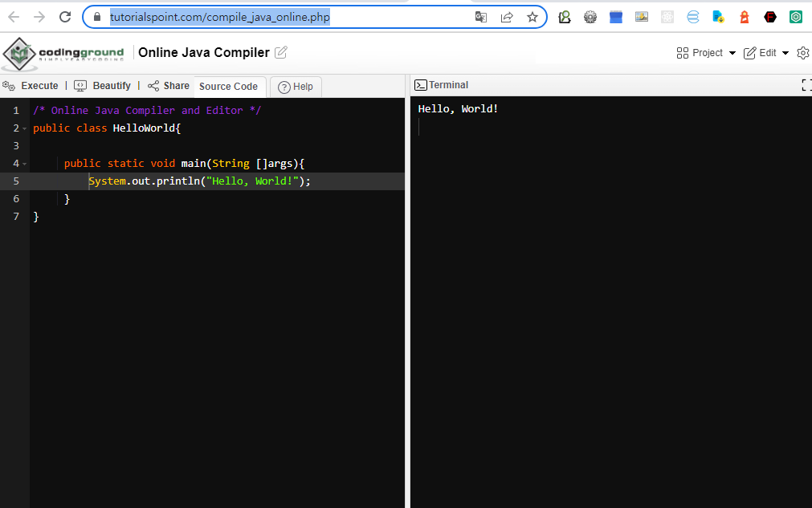
Task: Switch to the Source Code tab
Action: click(228, 87)
